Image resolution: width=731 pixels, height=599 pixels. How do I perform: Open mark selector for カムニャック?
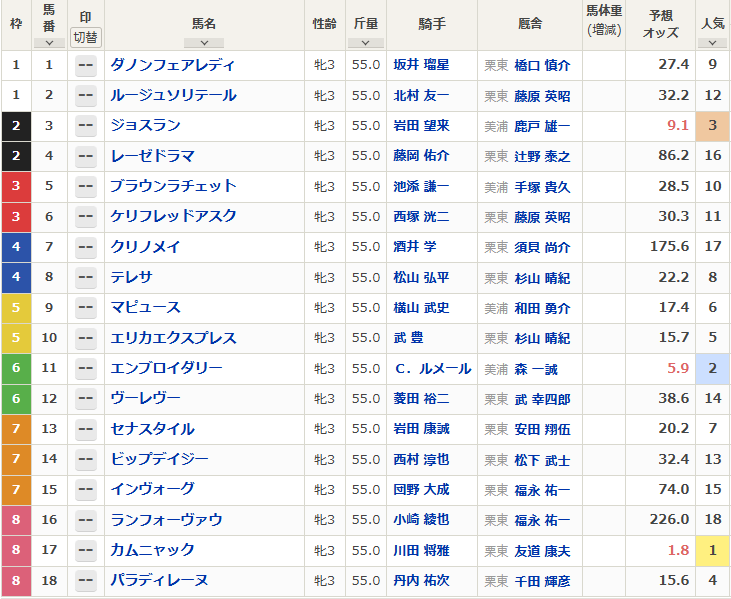(86, 550)
